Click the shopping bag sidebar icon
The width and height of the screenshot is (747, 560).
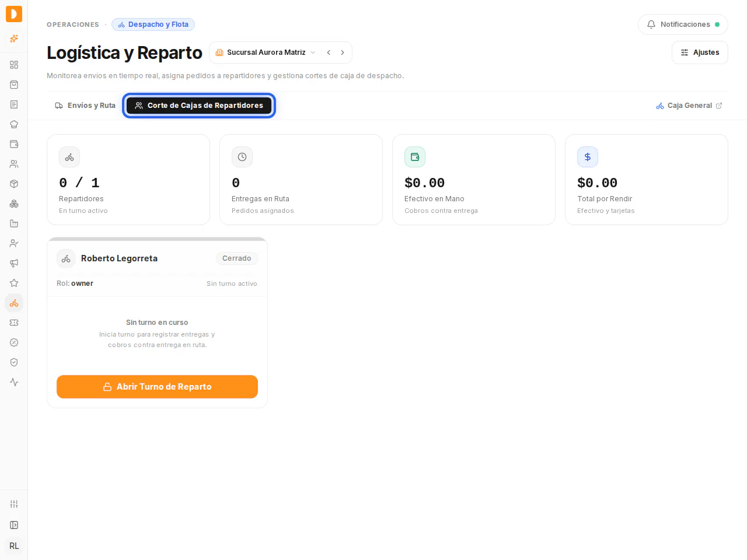[14, 85]
